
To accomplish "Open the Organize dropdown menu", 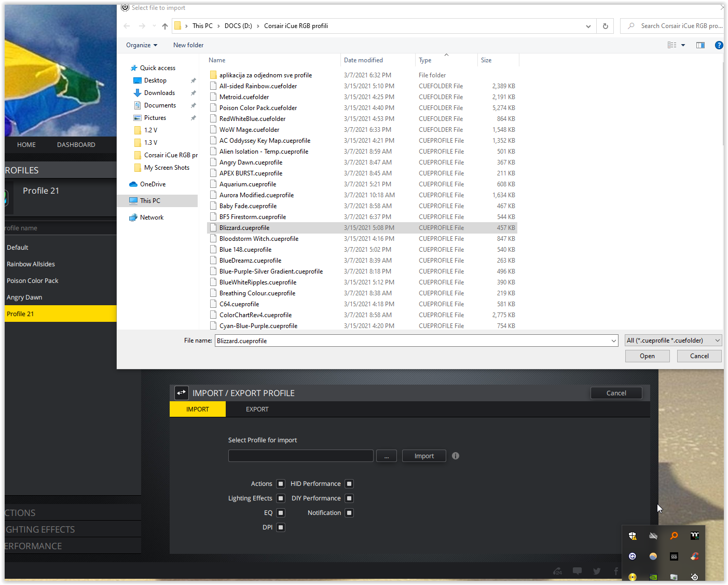I will tap(142, 45).
